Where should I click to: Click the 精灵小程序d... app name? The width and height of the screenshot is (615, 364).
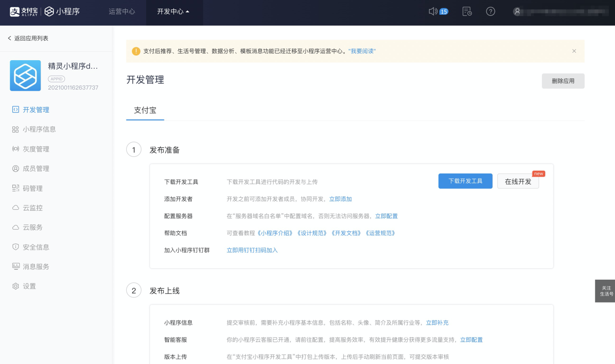(73, 66)
